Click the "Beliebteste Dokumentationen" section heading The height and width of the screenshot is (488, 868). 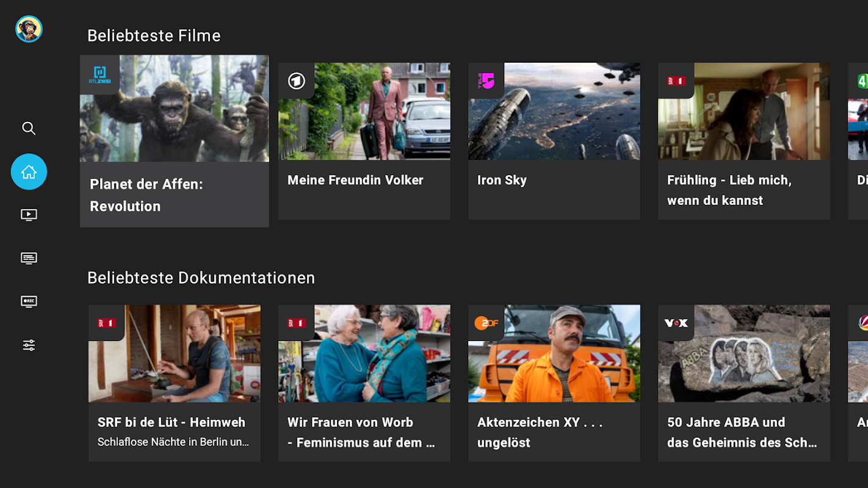(201, 278)
